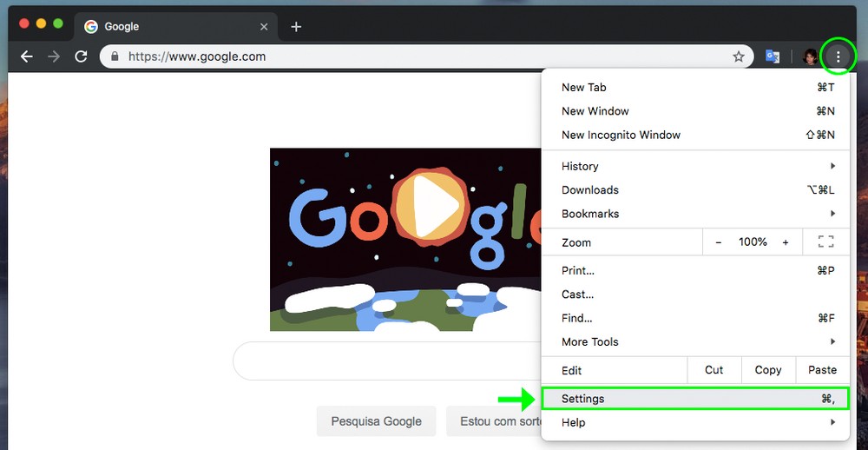Click the three-dot Chrome menu button

click(838, 56)
